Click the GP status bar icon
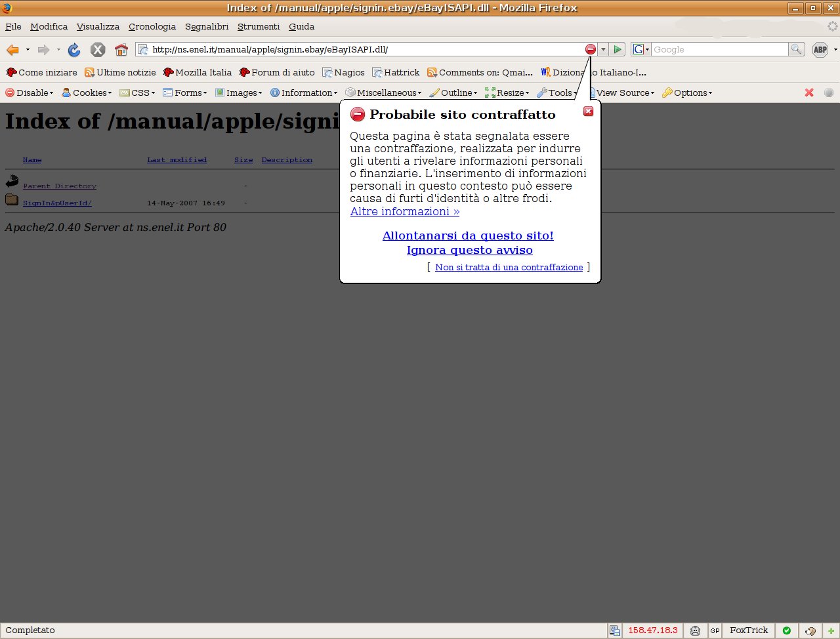 (715, 630)
